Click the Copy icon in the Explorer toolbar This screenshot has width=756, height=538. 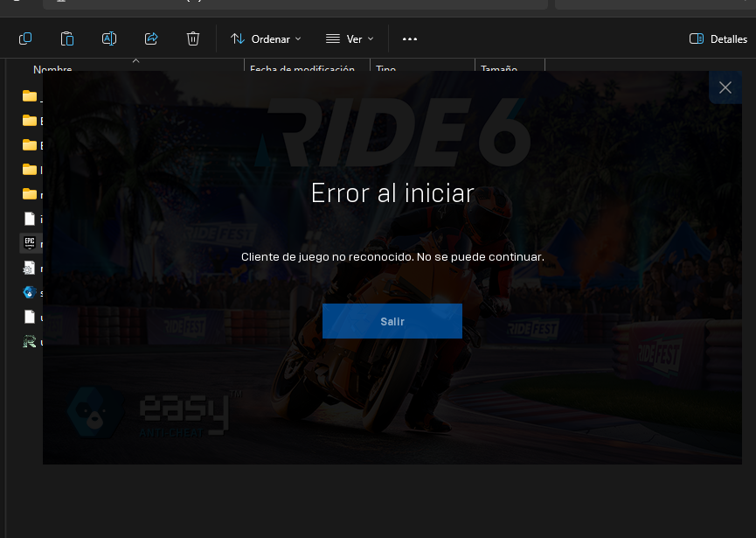pyautogui.click(x=25, y=38)
